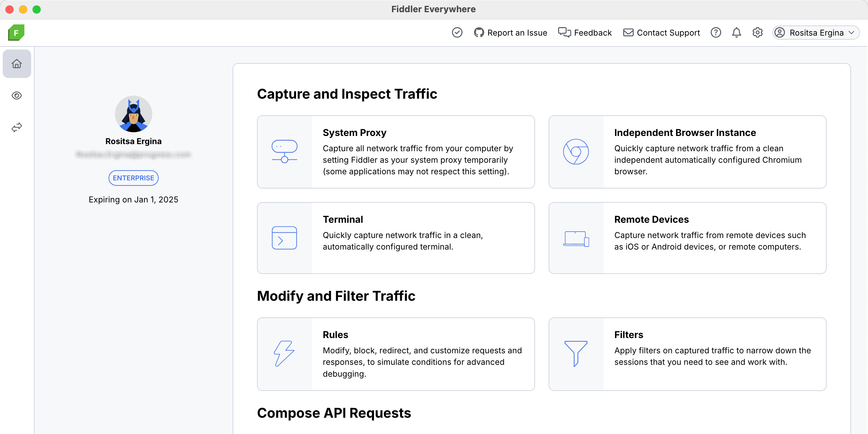Open the settings gear icon
Screen dimensions: 868x434
point(757,33)
